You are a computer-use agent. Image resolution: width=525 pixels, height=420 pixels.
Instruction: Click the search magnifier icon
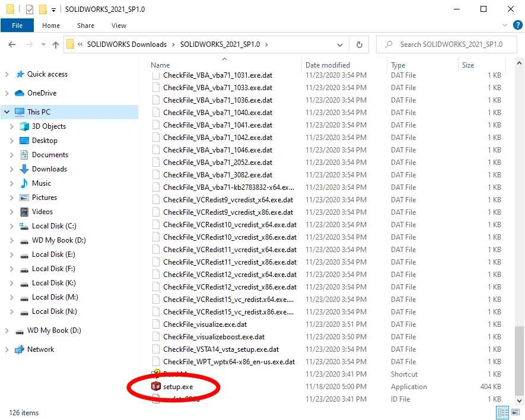(x=389, y=44)
